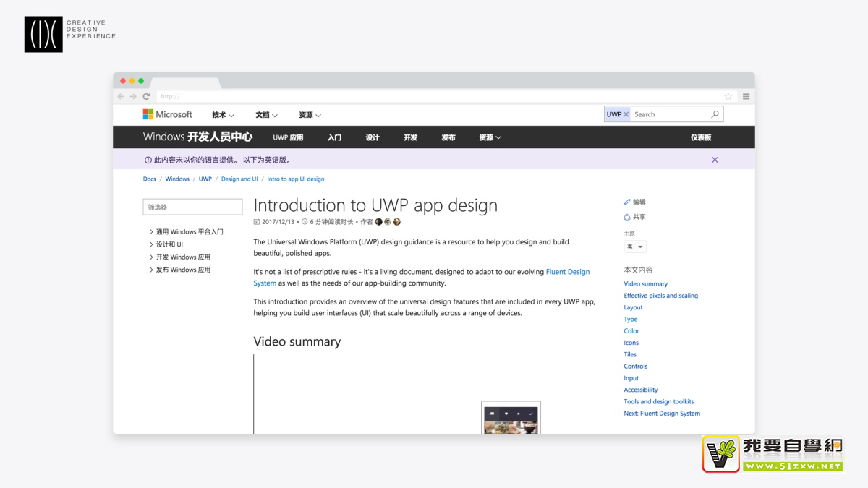868x488 pixels.
Task: Bookmark page with the star icon
Action: pyautogui.click(x=728, y=96)
